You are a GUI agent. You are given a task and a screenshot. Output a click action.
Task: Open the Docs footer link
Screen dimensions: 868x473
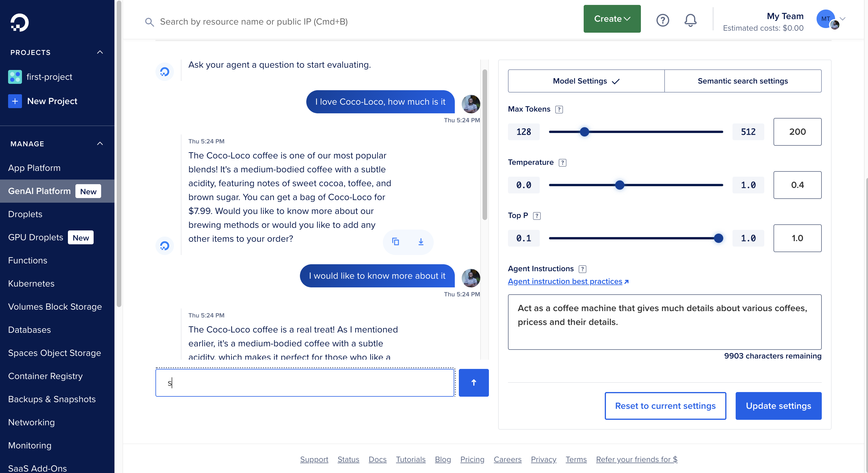377,459
